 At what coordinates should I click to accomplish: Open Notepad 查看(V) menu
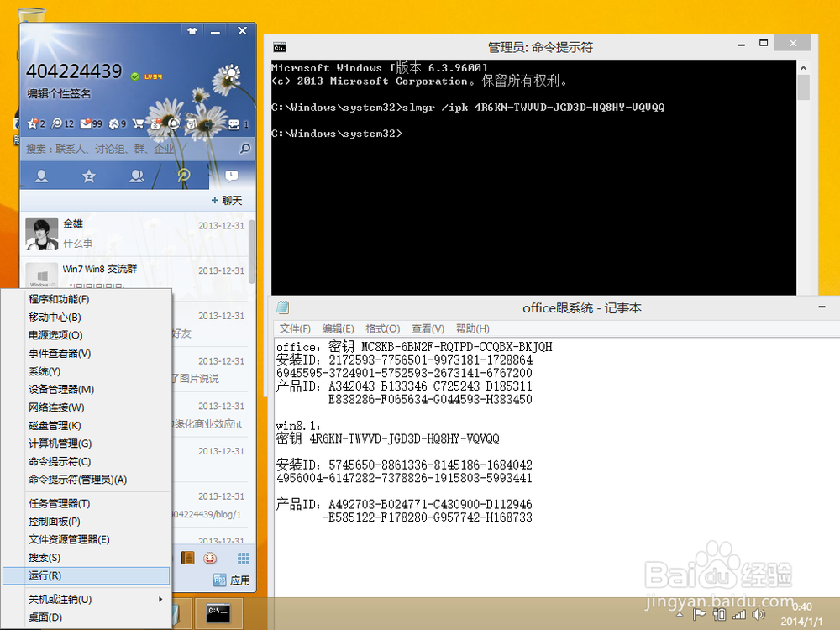428,329
